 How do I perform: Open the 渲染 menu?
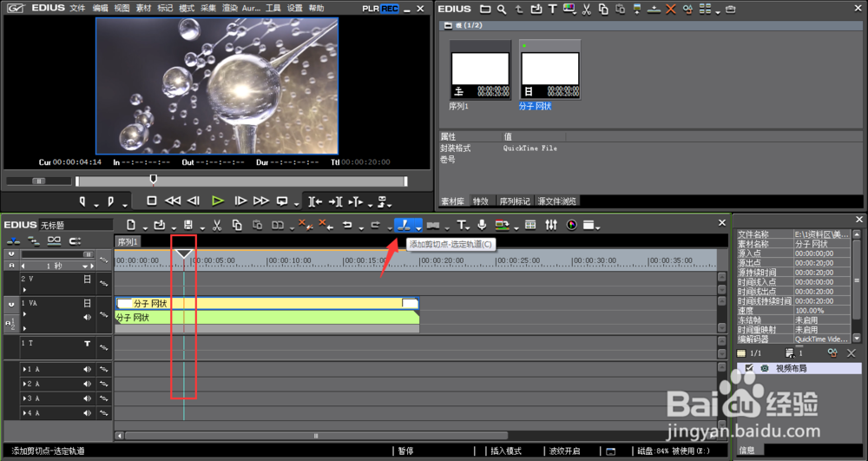pyautogui.click(x=230, y=9)
